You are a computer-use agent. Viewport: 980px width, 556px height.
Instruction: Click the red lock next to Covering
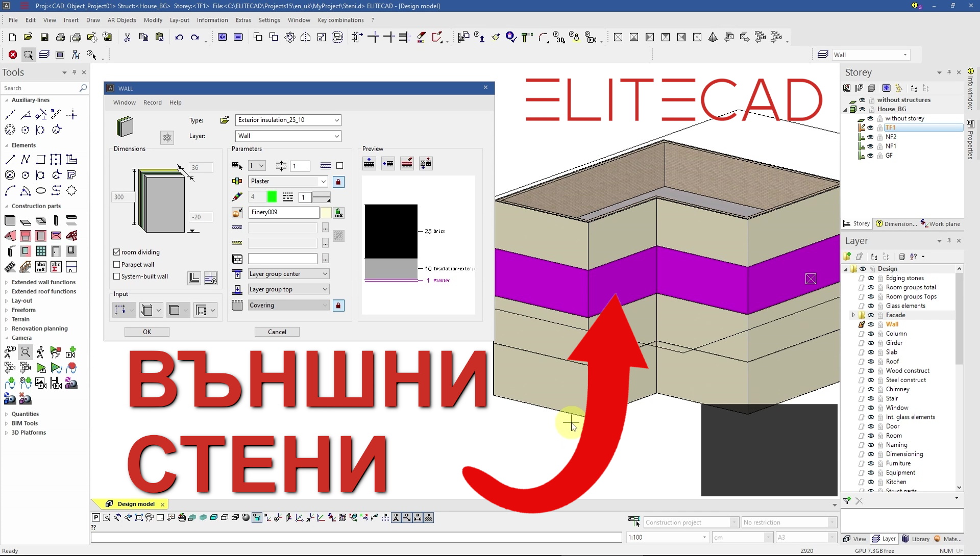[338, 306]
